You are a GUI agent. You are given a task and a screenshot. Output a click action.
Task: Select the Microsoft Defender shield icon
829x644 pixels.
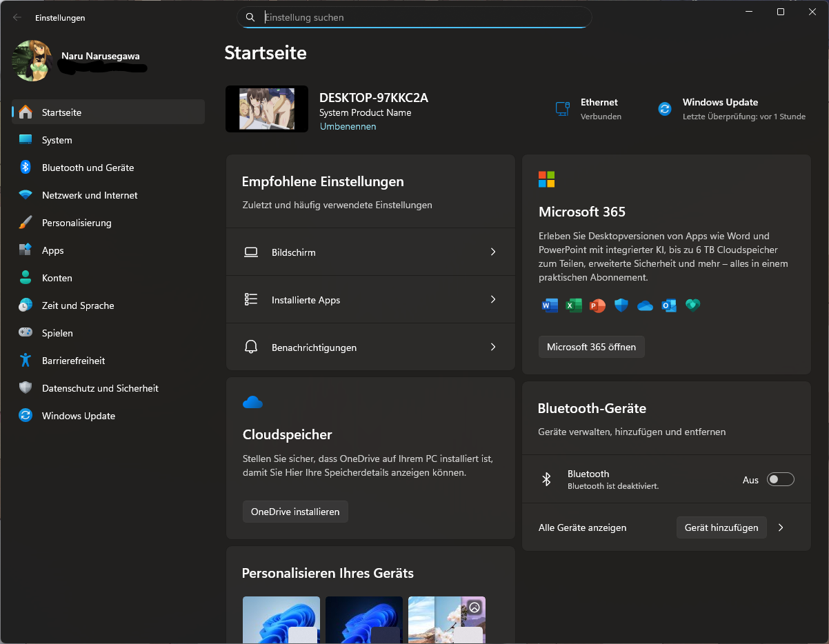621,305
